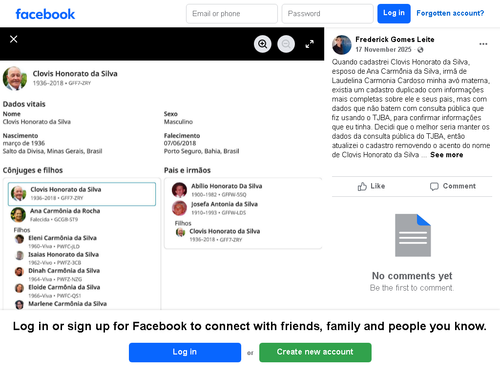Zoom in on the photo
This screenshot has width=500, height=375.
pyautogui.click(x=263, y=44)
